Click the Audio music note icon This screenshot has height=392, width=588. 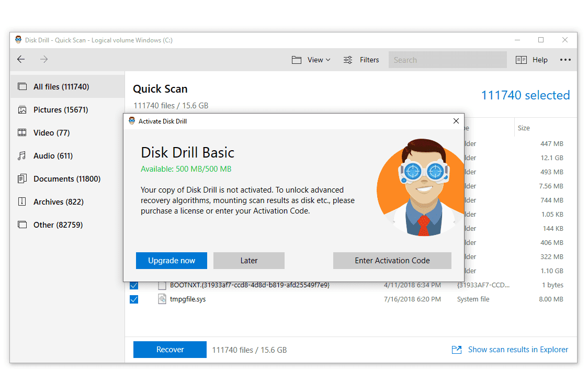tap(22, 155)
